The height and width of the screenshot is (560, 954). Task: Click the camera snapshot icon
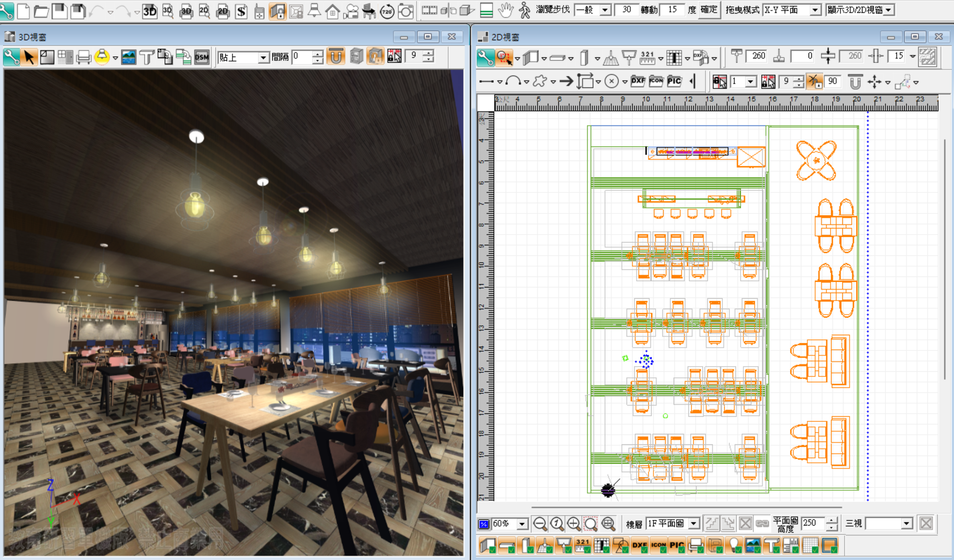click(x=405, y=11)
